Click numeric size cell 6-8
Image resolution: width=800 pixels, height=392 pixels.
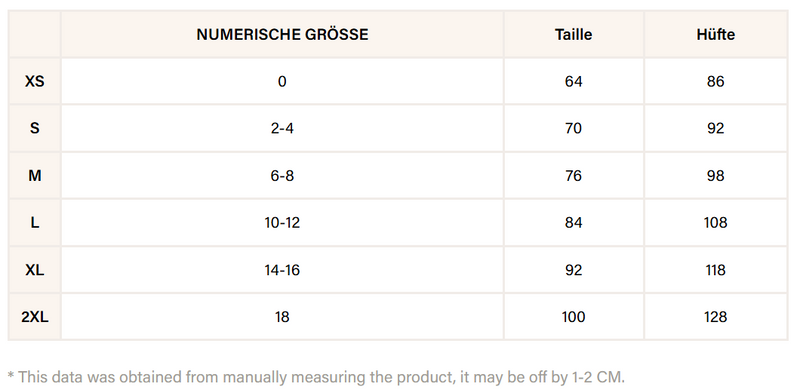pos(282,176)
